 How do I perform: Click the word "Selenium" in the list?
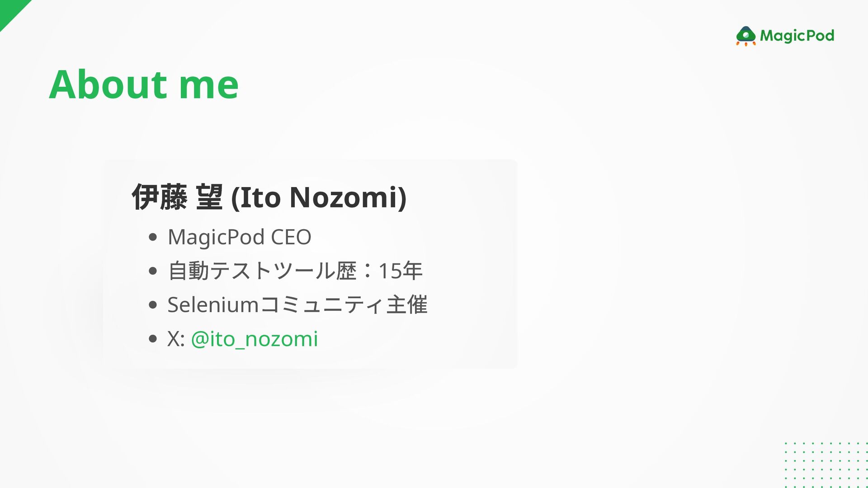[x=212, y=305]
